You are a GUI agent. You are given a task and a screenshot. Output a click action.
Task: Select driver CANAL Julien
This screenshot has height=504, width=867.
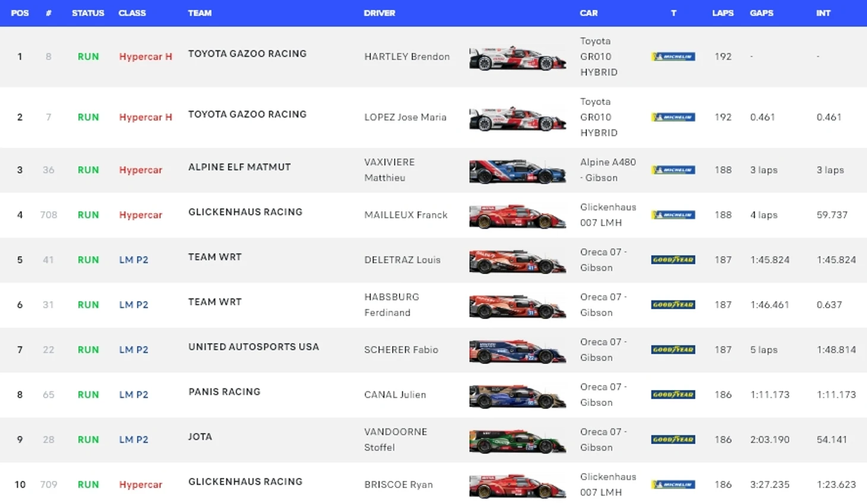pos(395,394)
